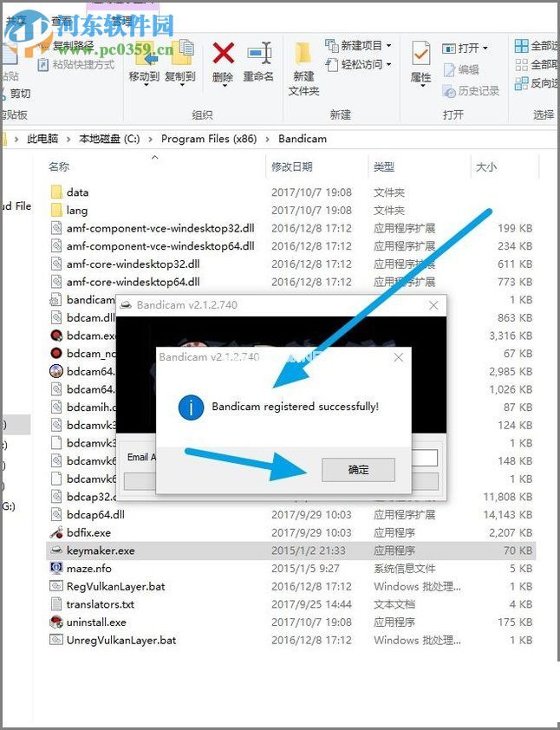The height and width of the screenshot is (730, 560).
Task: Click the bdcam64 application icon
Action: tap(55, 371)
